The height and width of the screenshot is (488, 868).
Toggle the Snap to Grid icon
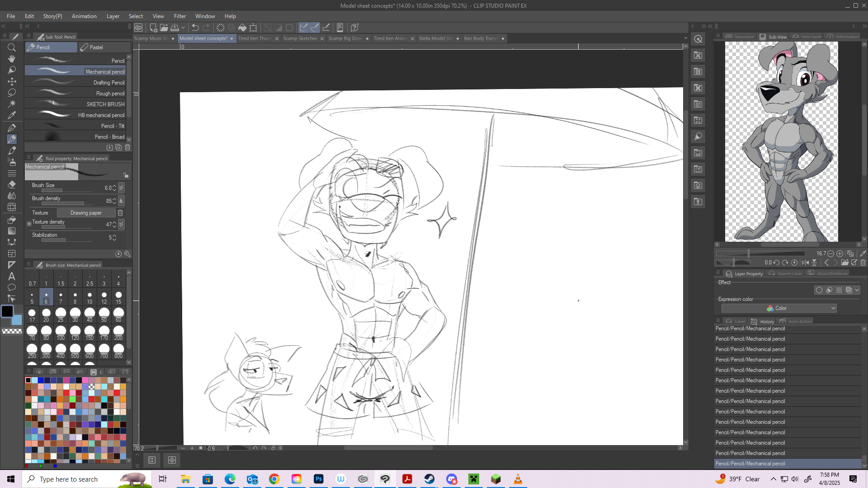(x=326, y=28)
